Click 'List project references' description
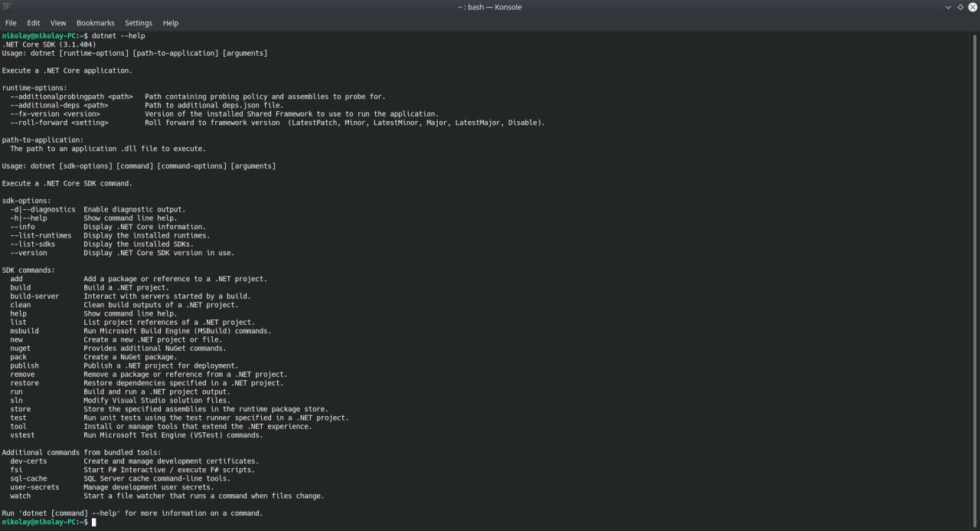Viewport: 980px width, 531px height. point(169,323)
